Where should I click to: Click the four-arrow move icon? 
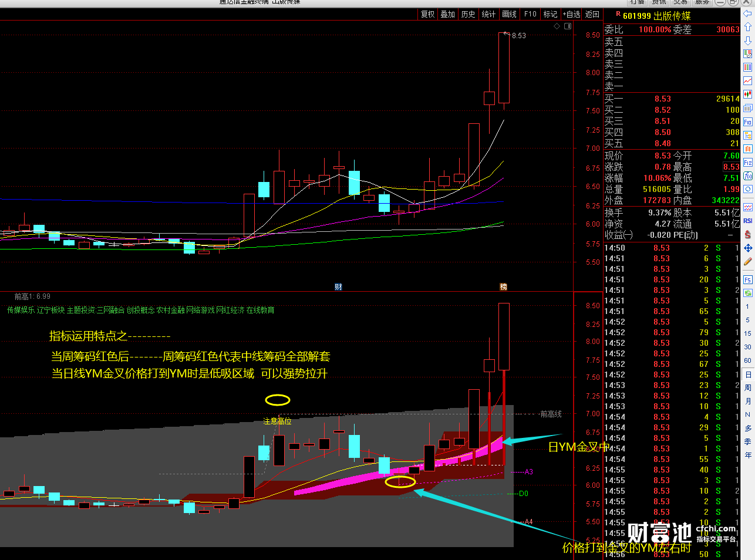click(748, 248)
